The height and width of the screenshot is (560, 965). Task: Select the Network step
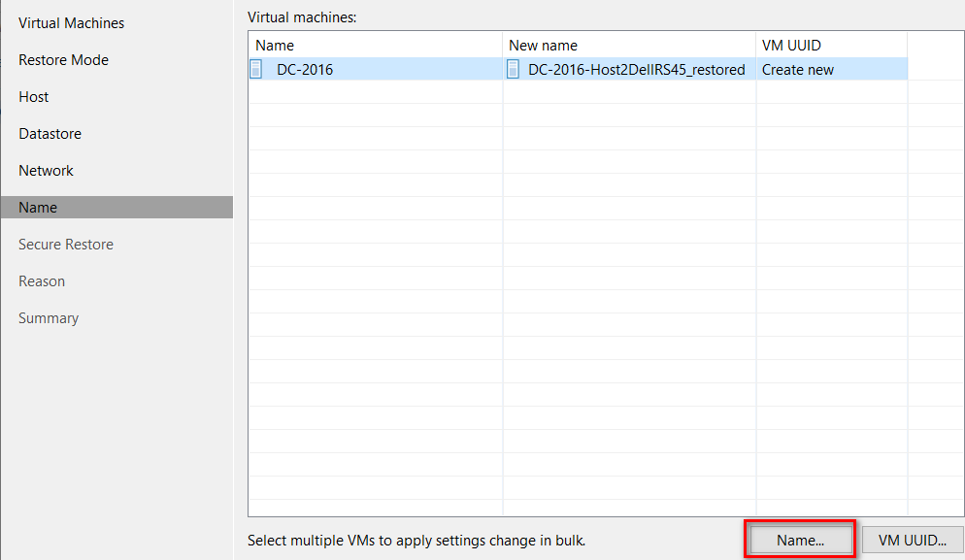(x=46, y=171)
